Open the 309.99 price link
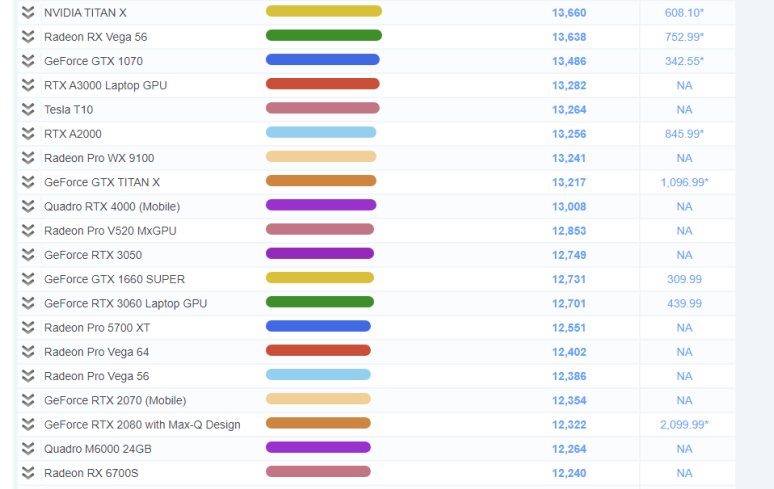Viewport: 774px width, 489px height. [x=684, y=279]
